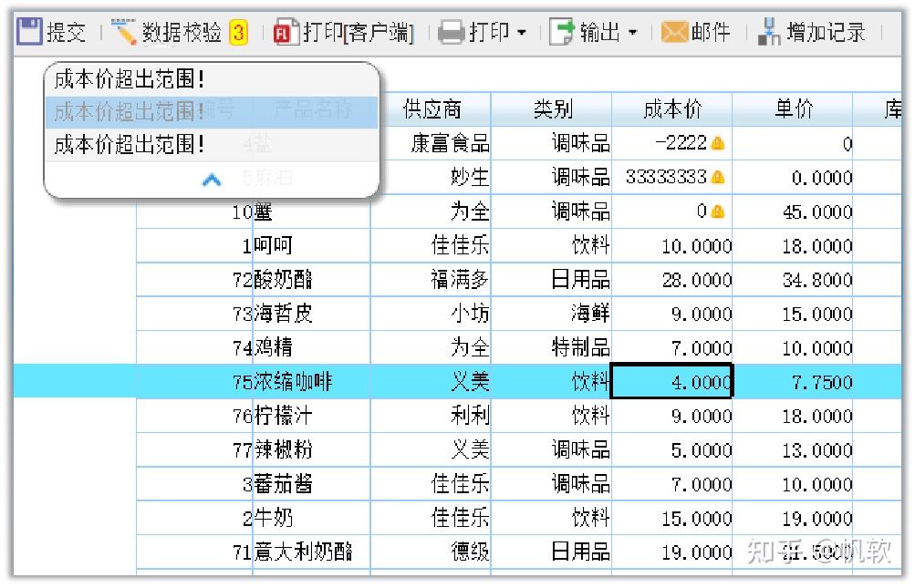This screenshot has height=588, width=915.
Task: Click warning icon beside 0 in 蟹 row
Action: pos(718,211)
